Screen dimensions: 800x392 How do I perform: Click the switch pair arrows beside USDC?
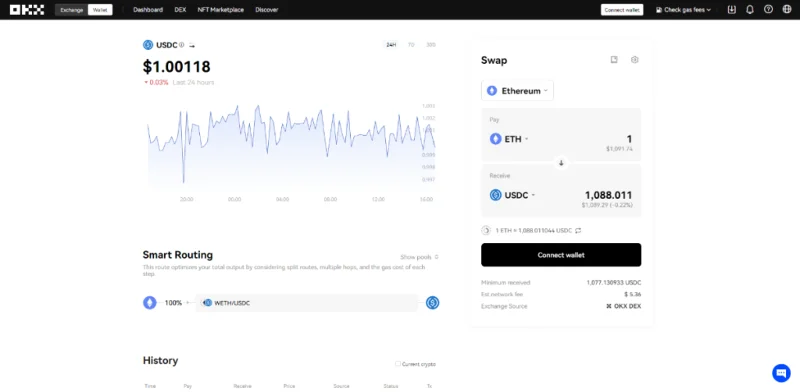tap(192, 45)
